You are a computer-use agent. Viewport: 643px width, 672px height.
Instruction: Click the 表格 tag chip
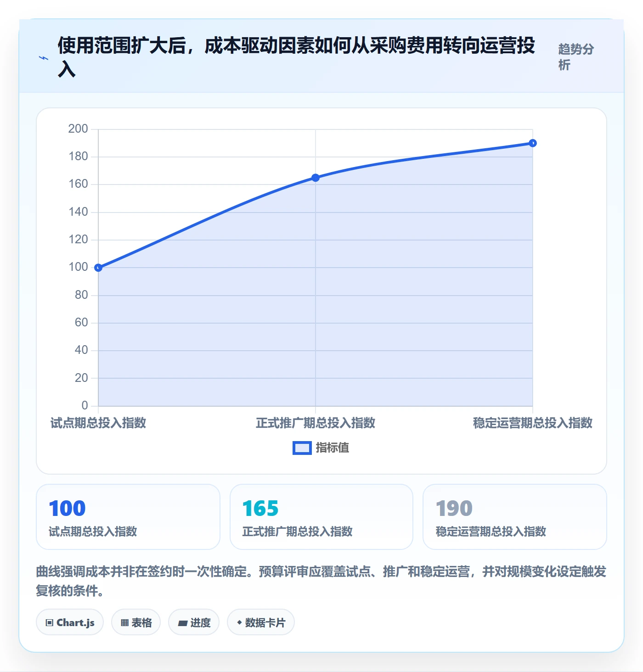pyautogui.click(x=136, y=622)
